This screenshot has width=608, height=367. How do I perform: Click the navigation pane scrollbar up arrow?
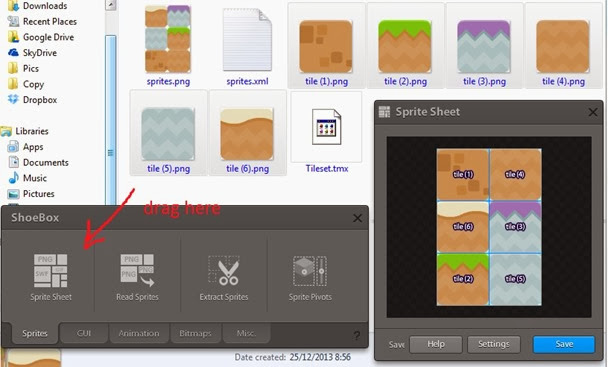pos(111,5)
